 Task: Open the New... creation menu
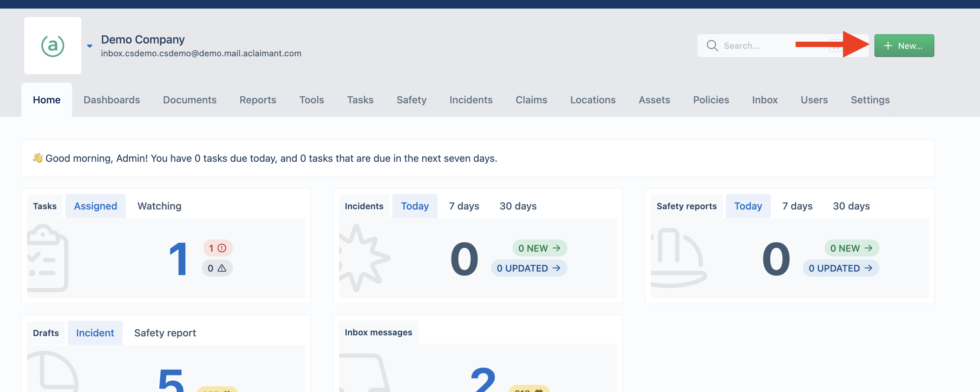[904, 46]
